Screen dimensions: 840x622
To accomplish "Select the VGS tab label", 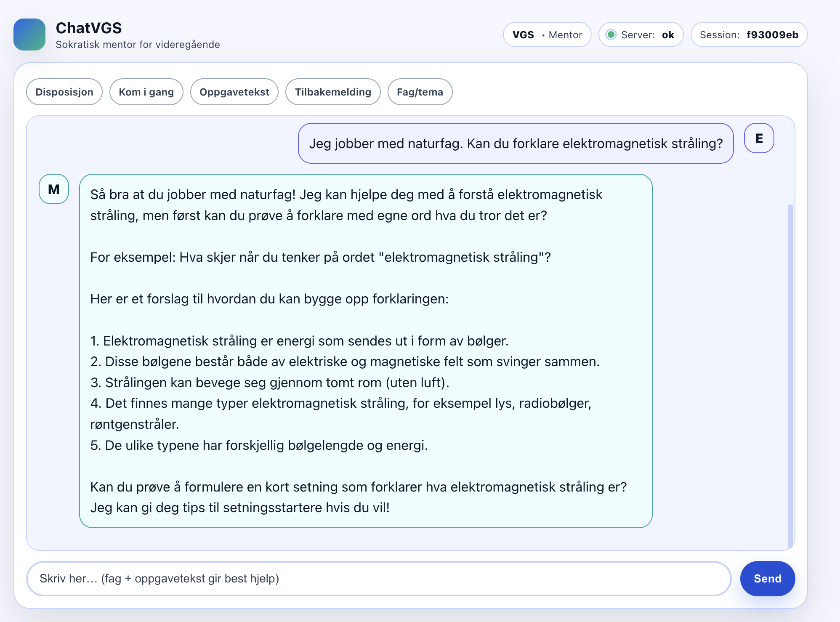I will point(524,35).
